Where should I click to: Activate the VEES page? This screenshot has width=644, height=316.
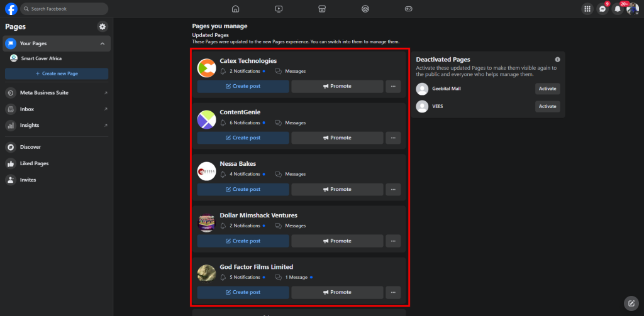tap(548, 106)
